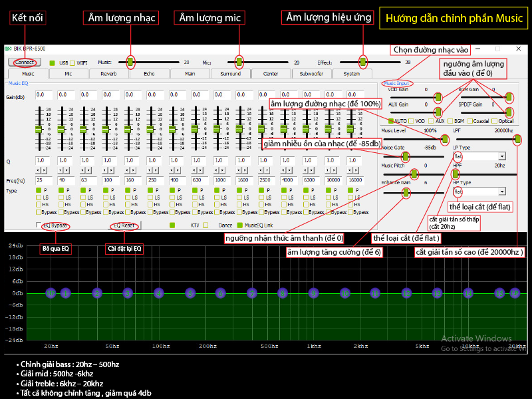Click the Gain(db) field above 25 Hz band
Viewport: 532px width, 399px height.
point(44,95)
